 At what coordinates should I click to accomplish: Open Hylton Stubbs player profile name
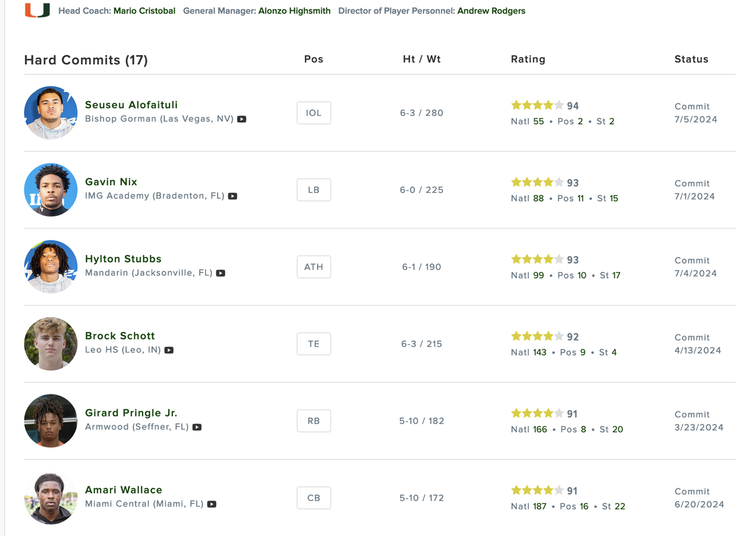click(123, 259)
